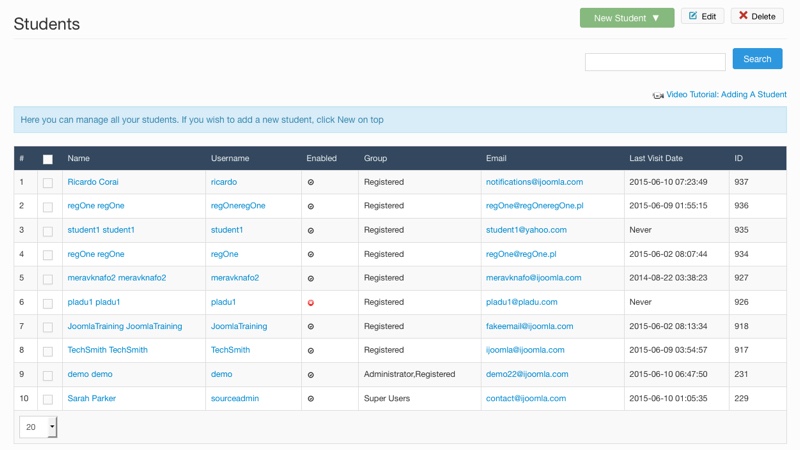Click enabled icon for student1 row

[x=311, y=231]
